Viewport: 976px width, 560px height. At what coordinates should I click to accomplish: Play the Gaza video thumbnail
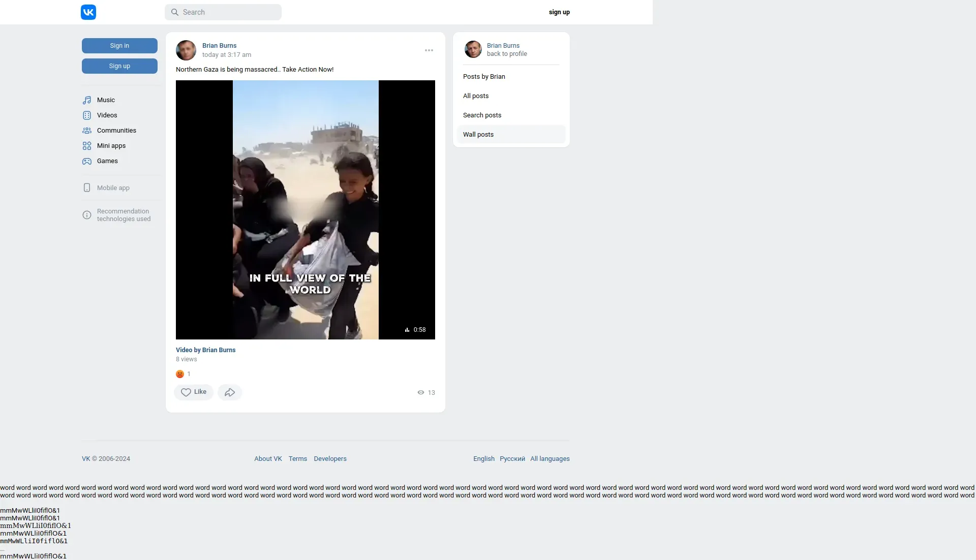click(x=306, y=210)
